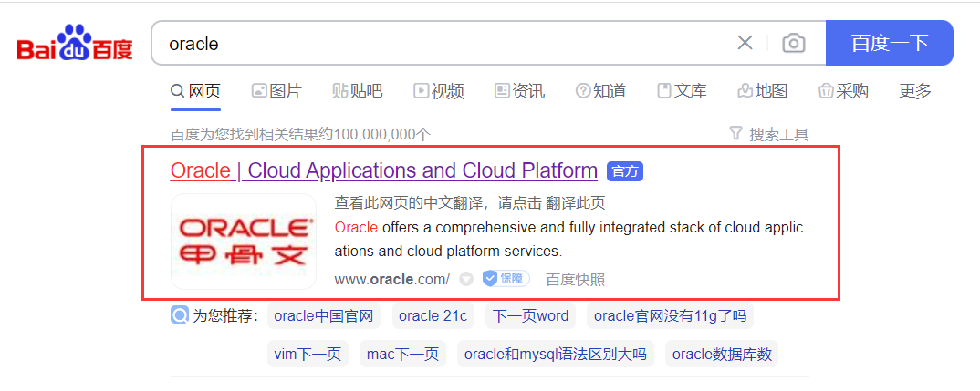Select suggestion oracle和mysql语法区别大吗
The height and width of the screenshot is (391, 980).
point(556,355)
